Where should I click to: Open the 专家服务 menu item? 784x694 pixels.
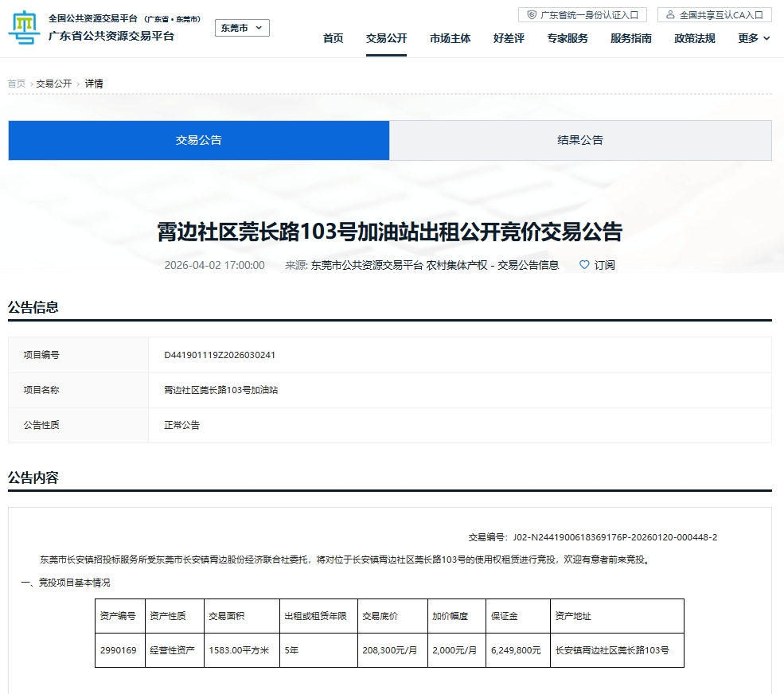click(x=568, y=38)
